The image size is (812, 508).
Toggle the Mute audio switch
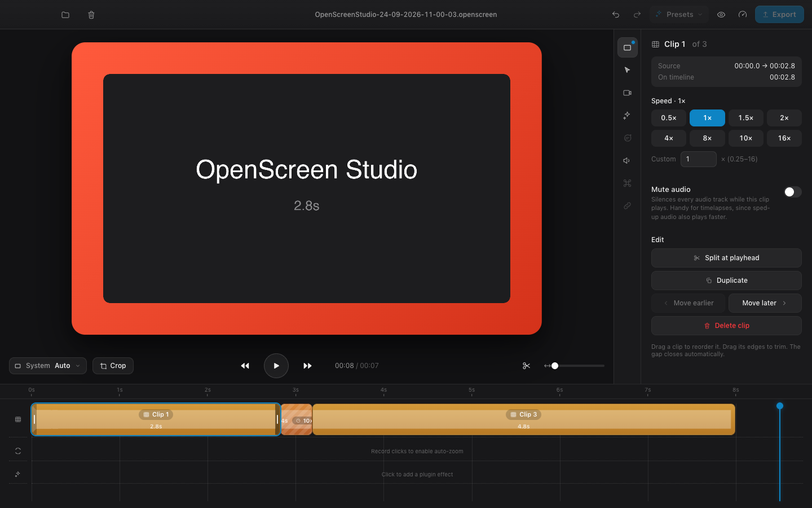(792, 192)
